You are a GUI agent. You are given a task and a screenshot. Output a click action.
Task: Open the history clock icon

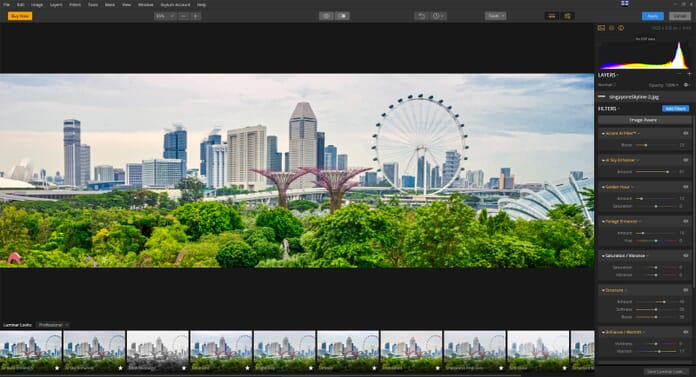point(438,16)
